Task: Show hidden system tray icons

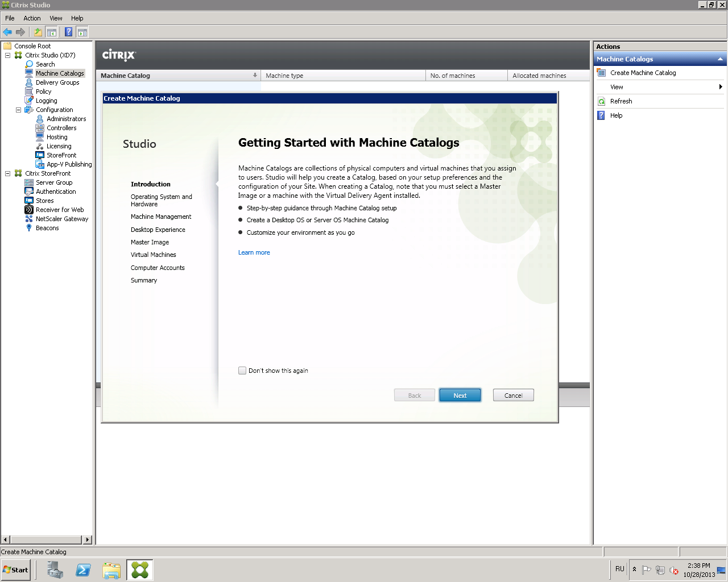Action: 634,569
